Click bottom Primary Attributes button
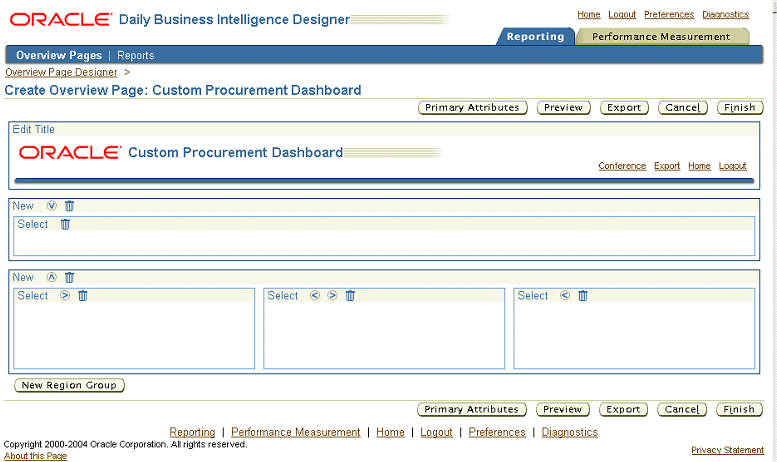777x462 pixels. click(472, 409)
